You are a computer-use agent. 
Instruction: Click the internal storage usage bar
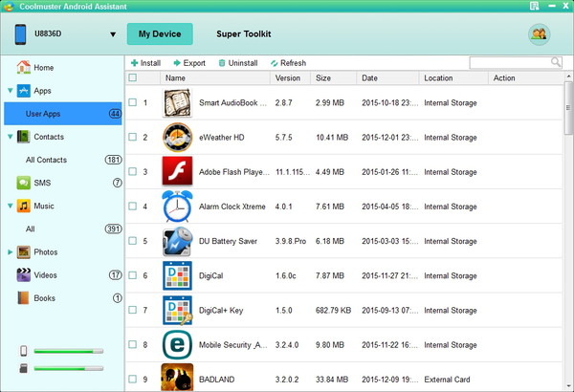[x=68, y=352]
